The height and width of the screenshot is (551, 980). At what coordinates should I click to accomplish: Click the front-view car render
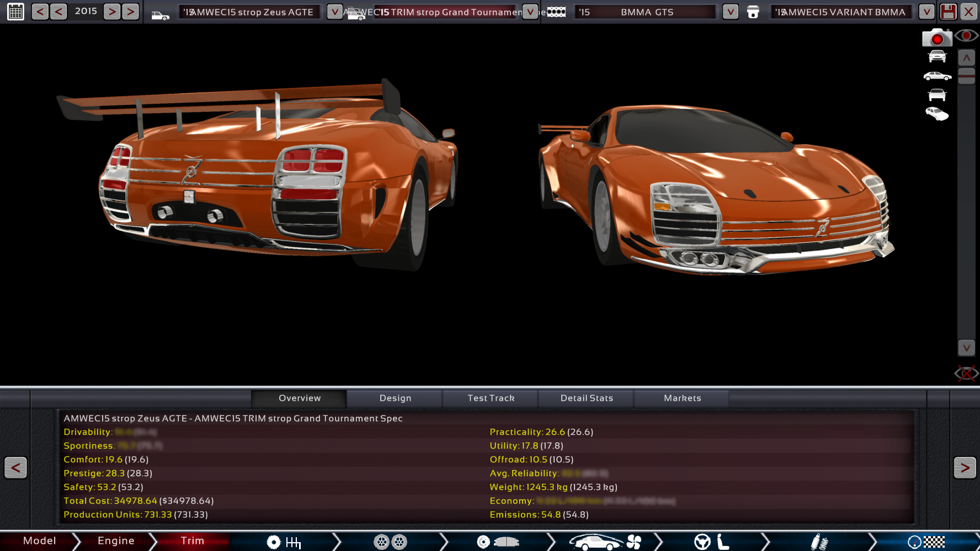[716, 190]
